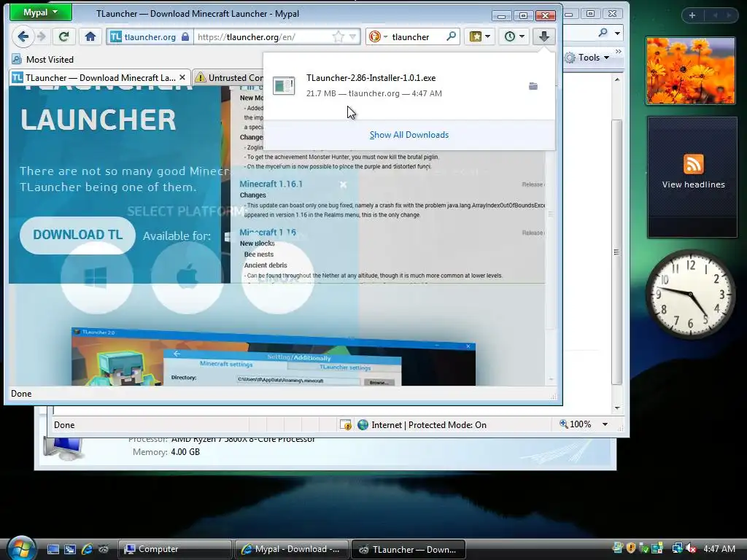Bookmark this page with the star icon
747x560 pixels.
[338, 36]
